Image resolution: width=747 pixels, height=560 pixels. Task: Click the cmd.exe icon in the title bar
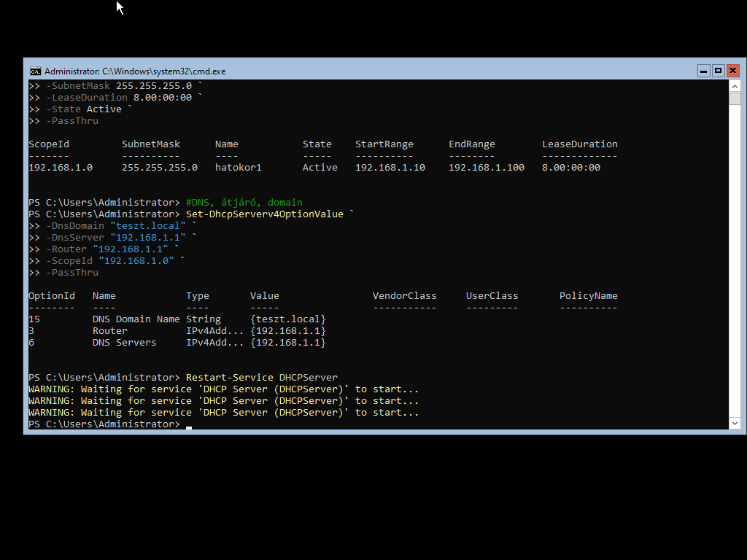(35, 71)
